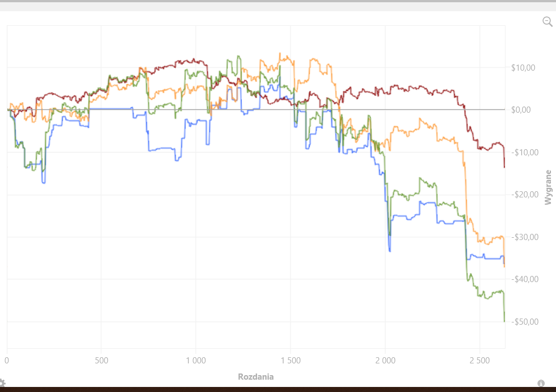The image size is (556, 392).
Task: Select the -$30,00 y-axis label
Action: pyautogui.click(x=525, y=237)
